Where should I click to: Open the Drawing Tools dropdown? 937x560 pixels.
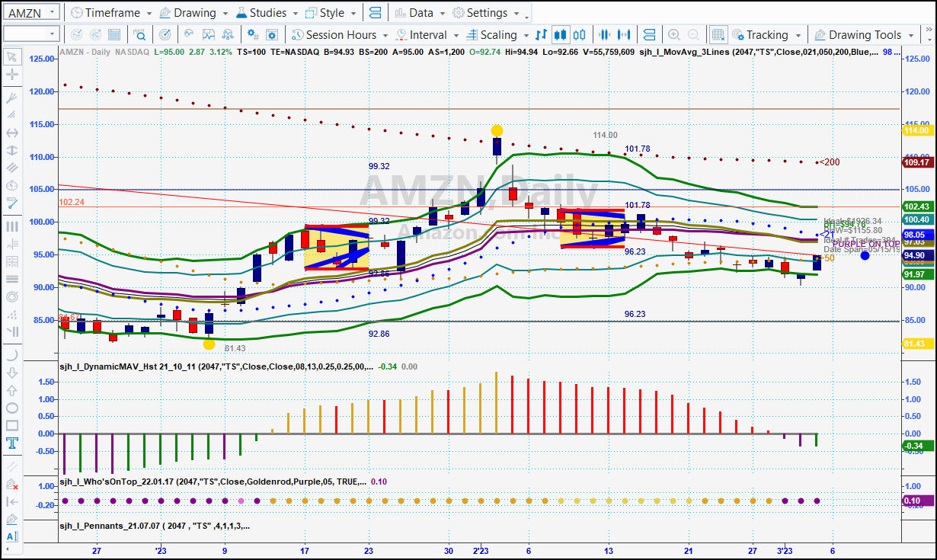pos(865,35)
